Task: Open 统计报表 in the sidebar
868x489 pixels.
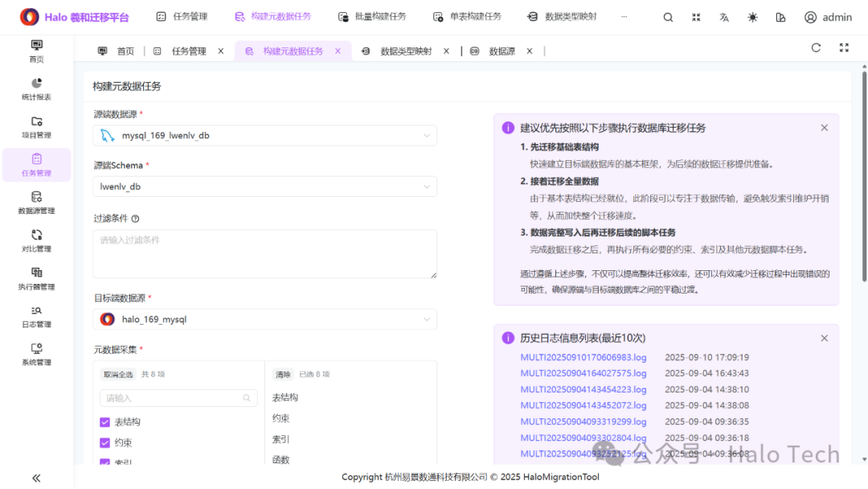Action: (36, 89)
